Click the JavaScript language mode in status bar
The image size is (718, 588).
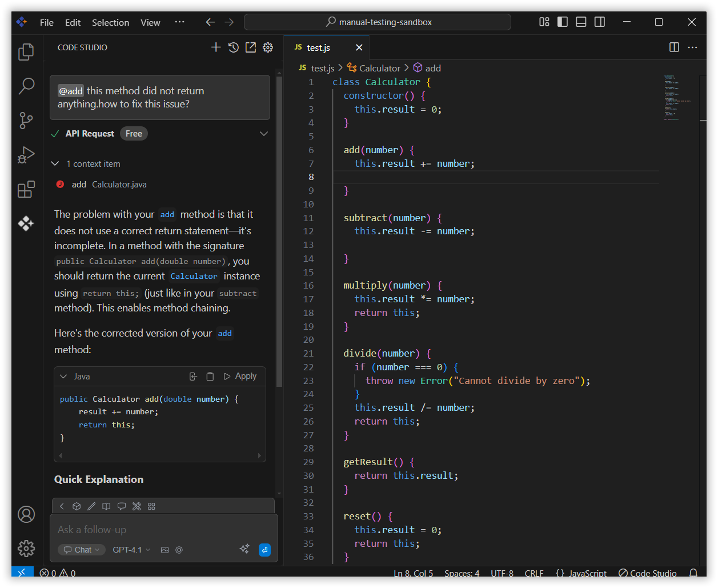point(581,573)
